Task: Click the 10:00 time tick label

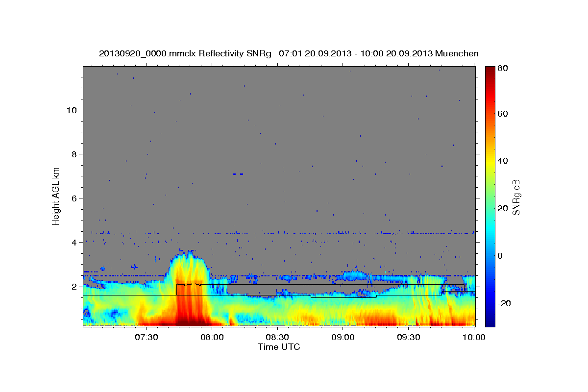Action: click(473, 337)
